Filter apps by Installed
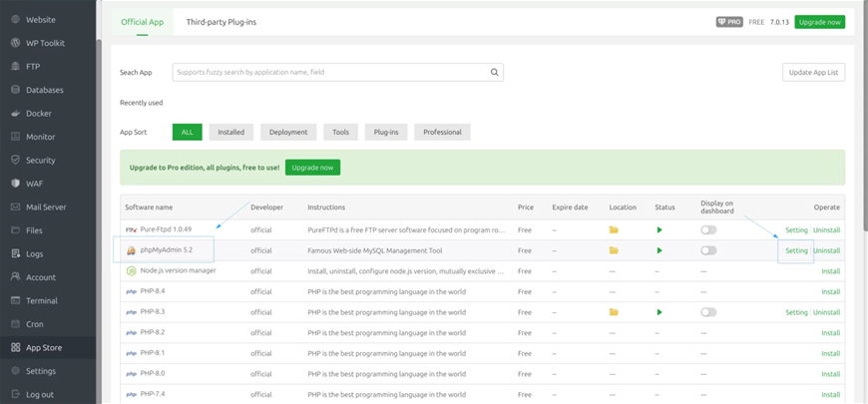 tap(230, 133)
